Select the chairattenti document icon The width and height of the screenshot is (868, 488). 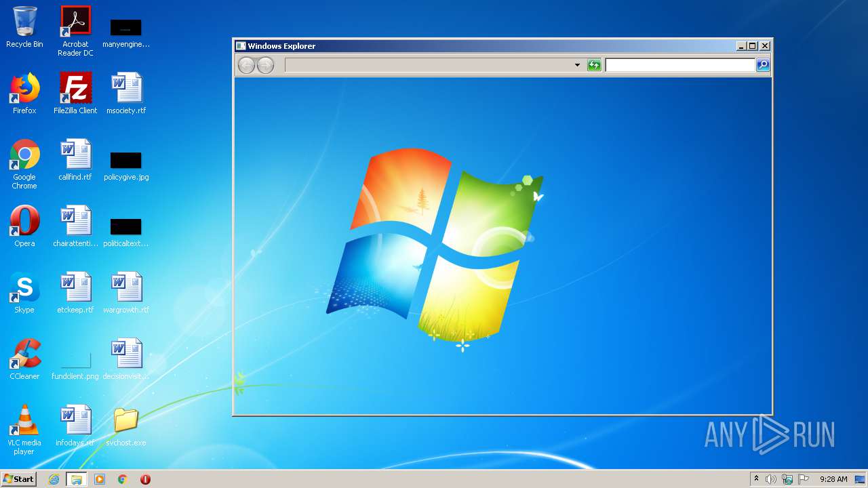tap(75, 226)
